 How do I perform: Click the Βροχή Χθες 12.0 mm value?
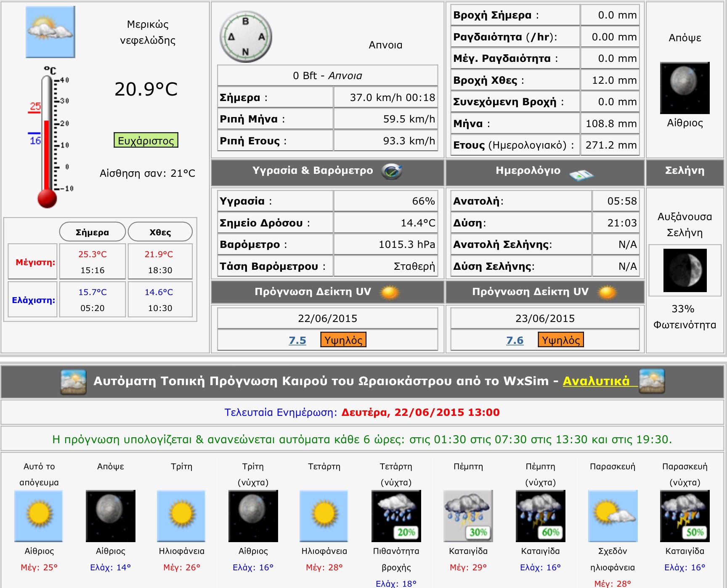[x=614, y=80]
